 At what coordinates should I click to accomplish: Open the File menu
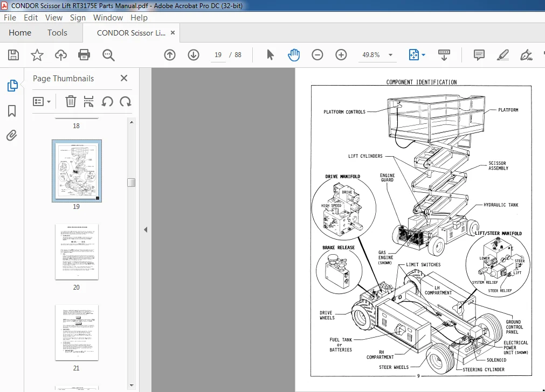coord(10,18)
